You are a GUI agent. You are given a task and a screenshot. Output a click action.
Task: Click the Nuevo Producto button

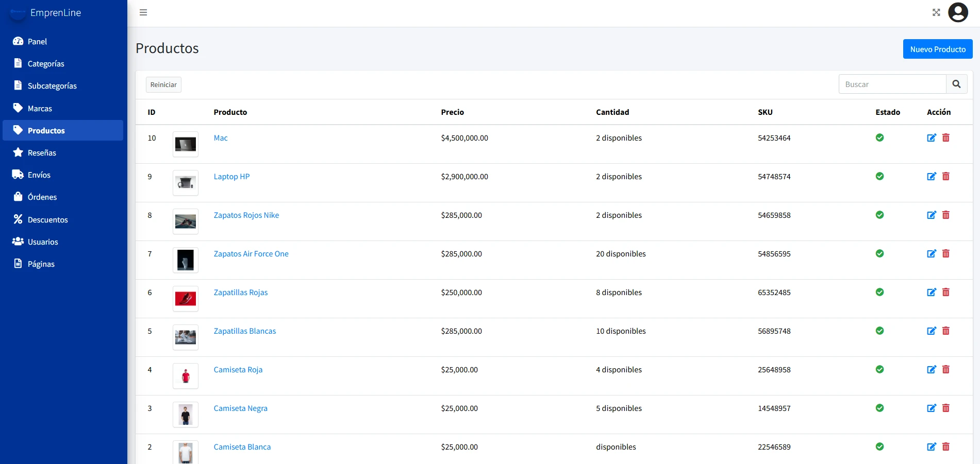tap(938, 49)
